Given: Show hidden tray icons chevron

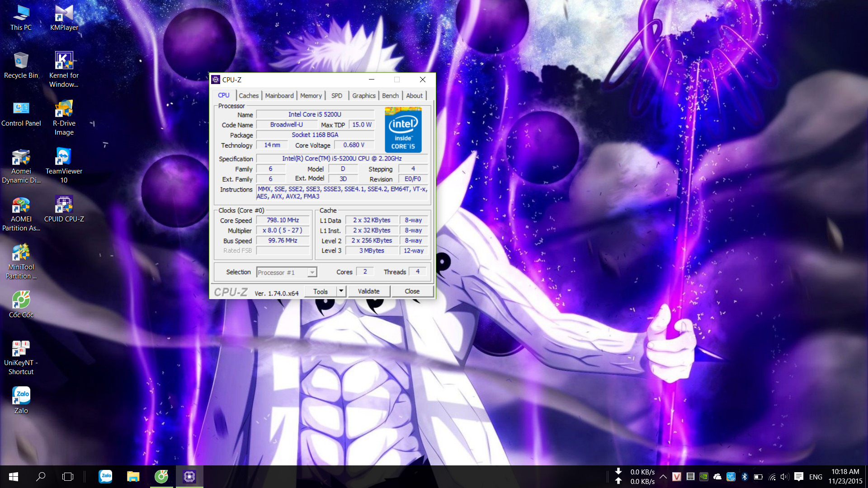Looking at the screenshot, I should [663, 477].
